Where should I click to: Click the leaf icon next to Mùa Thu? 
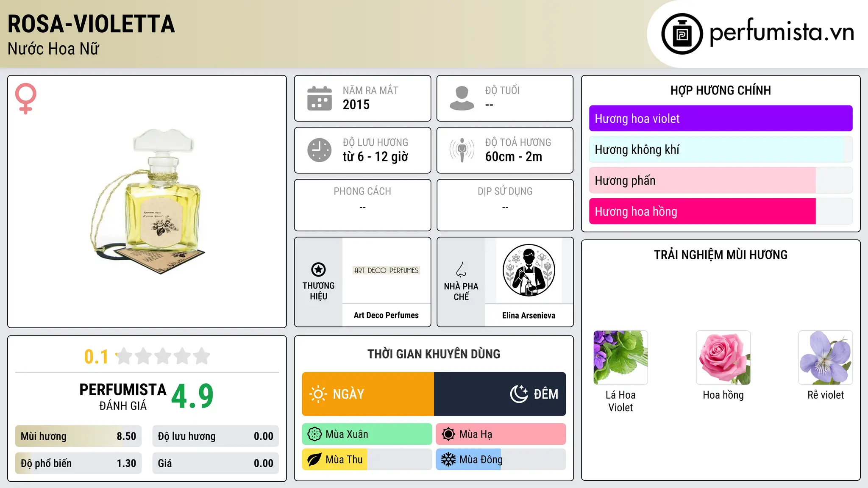tap(314, 460)
